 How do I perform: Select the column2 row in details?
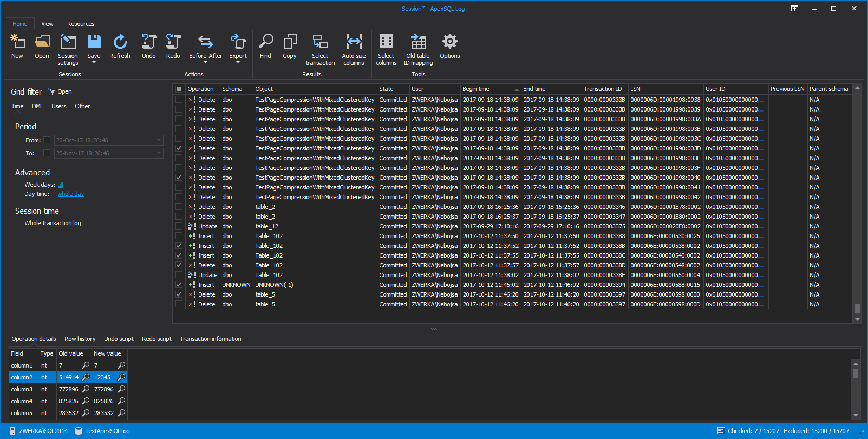click(68, 377)
